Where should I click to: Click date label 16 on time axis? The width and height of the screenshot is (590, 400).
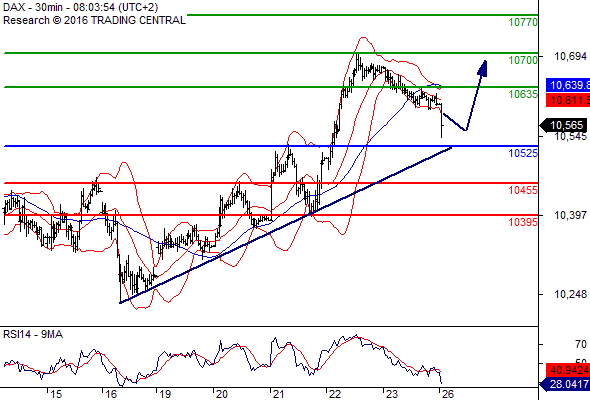coord(111,394)
